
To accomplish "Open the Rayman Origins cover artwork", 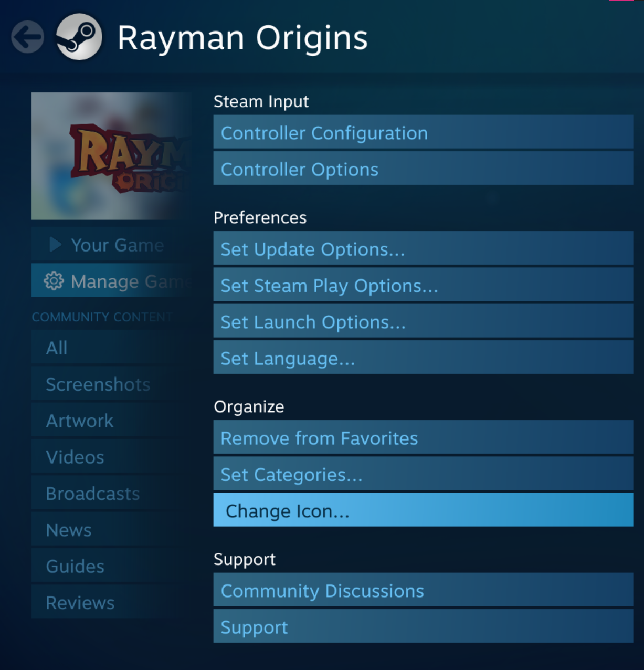I will coord(110,156).
